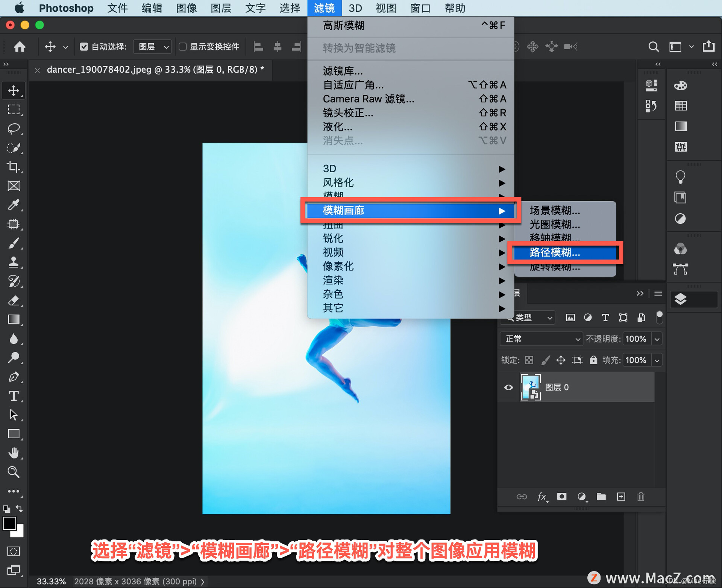Choose 路径模糊 from the submenu
The height and width of the screenshot is (588, 722).
[555, 252]
